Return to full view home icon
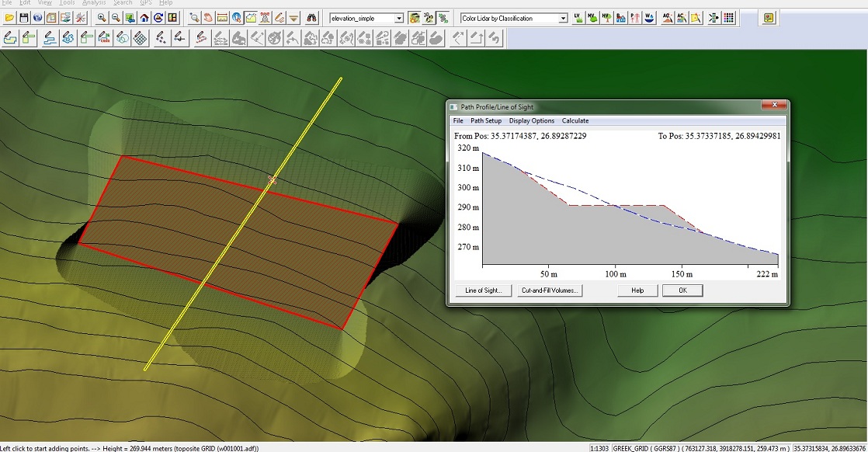This screenshot has height=452, width=868. pyautogui.click(x=144, y=18)
